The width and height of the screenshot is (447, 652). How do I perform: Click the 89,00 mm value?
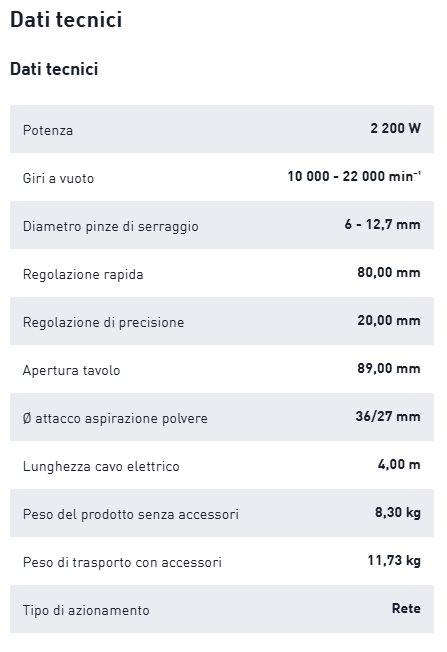click(x=389, y=368)
